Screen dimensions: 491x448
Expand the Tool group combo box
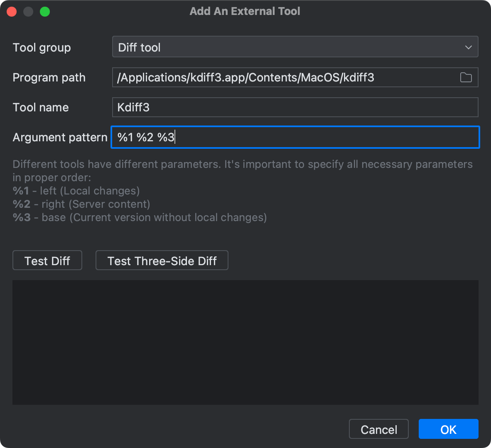click(295, 47)
